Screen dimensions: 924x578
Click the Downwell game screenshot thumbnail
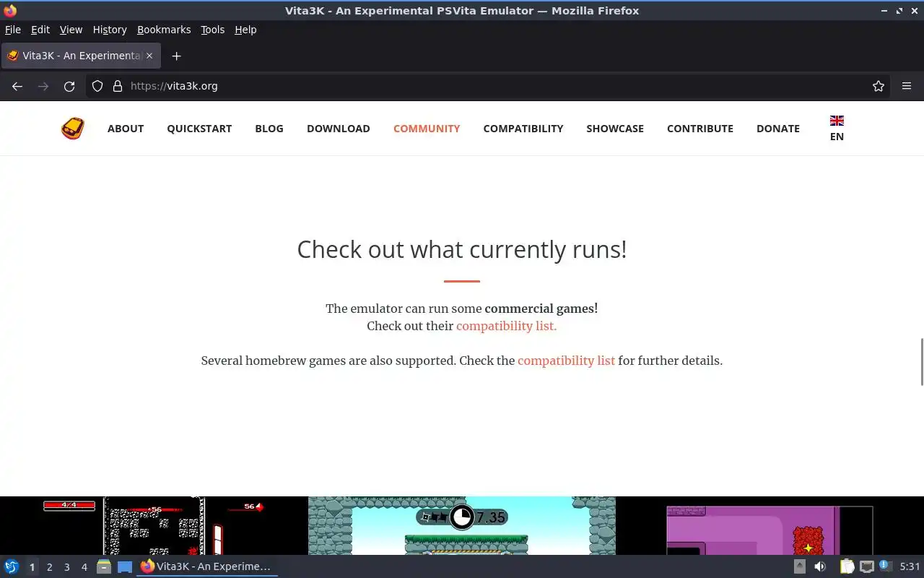[x=154, y=525]
